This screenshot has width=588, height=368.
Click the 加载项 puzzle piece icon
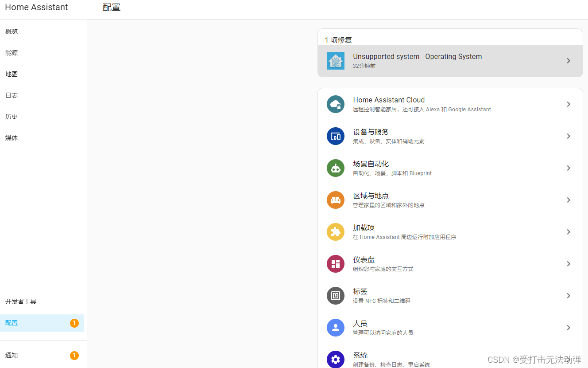(336, 232)
